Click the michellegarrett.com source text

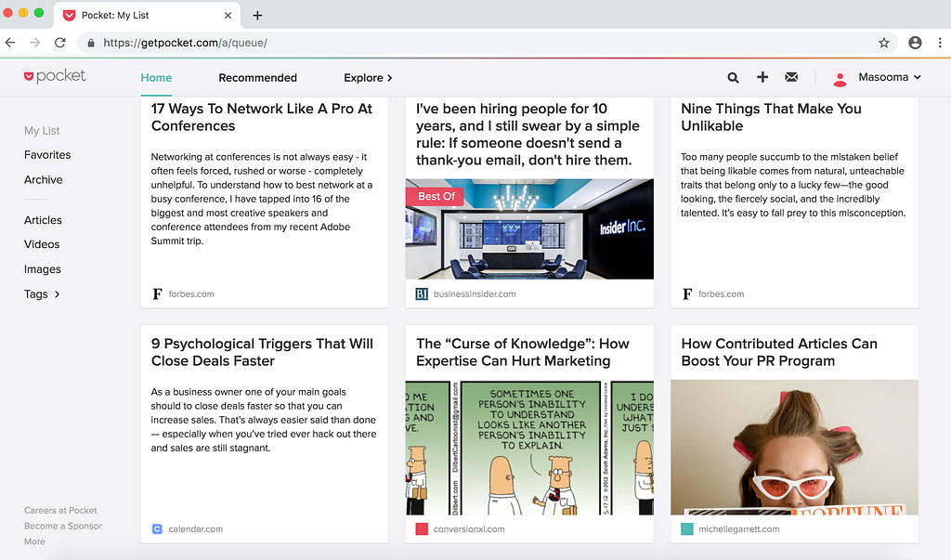click(738, 529)
